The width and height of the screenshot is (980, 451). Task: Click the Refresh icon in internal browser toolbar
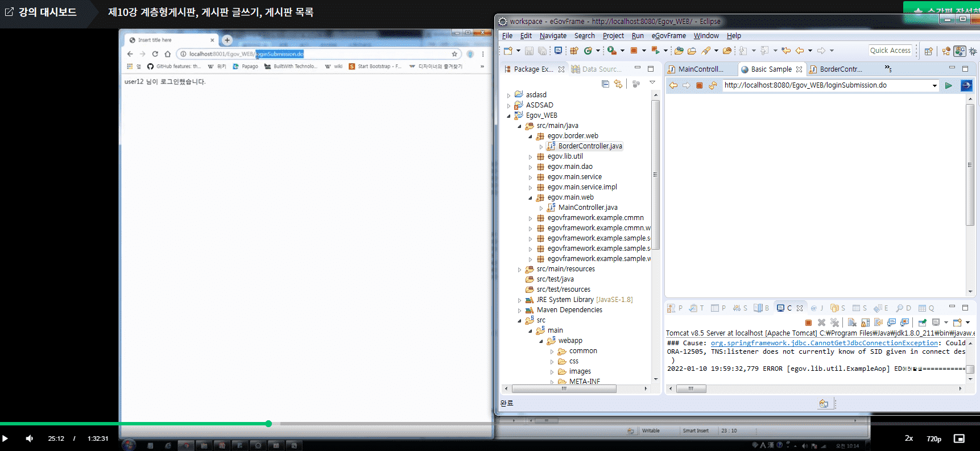coord(712,85)
